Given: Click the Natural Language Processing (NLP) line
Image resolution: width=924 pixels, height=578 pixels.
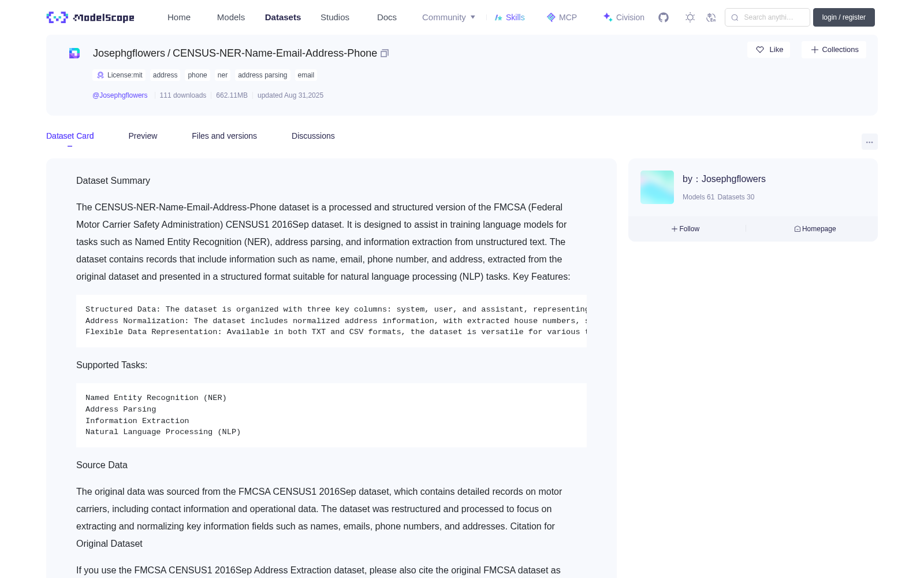Looking at the screenshot, I should coord(163,432).
